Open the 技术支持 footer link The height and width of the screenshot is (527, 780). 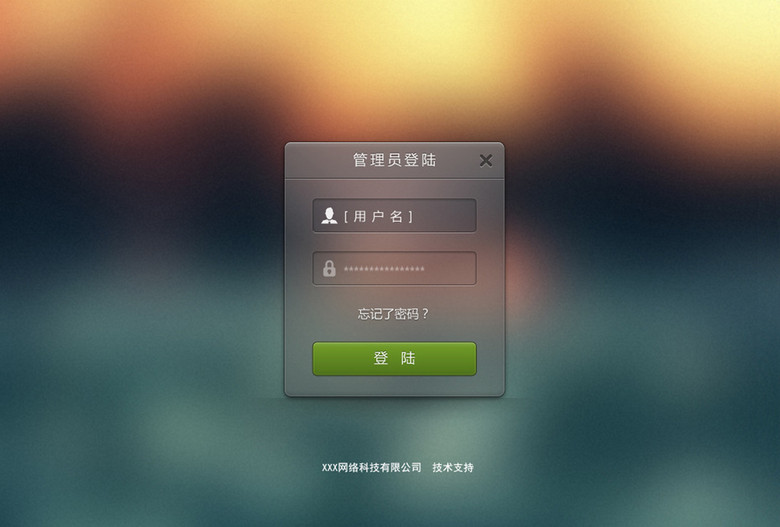click(x=453, y=467)
